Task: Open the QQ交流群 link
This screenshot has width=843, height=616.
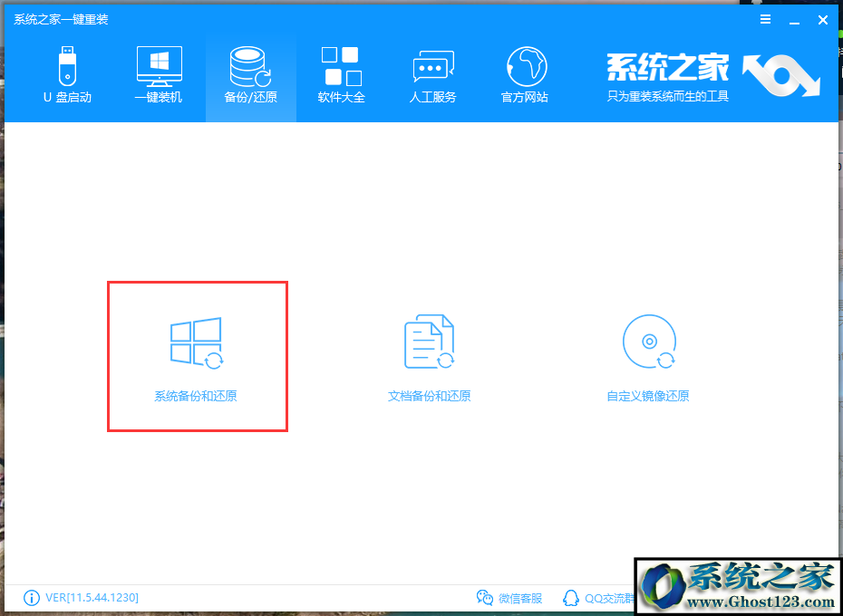Action: pyautogui.click(x=608, y=598)
